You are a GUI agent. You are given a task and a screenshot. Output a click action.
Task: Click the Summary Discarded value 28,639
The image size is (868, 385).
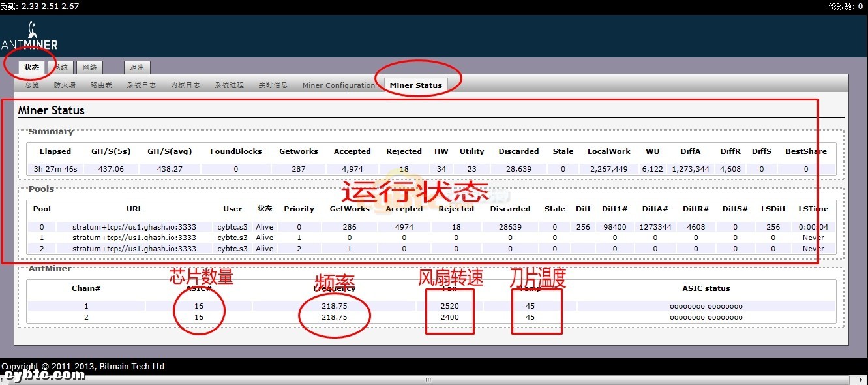[518, 169]
